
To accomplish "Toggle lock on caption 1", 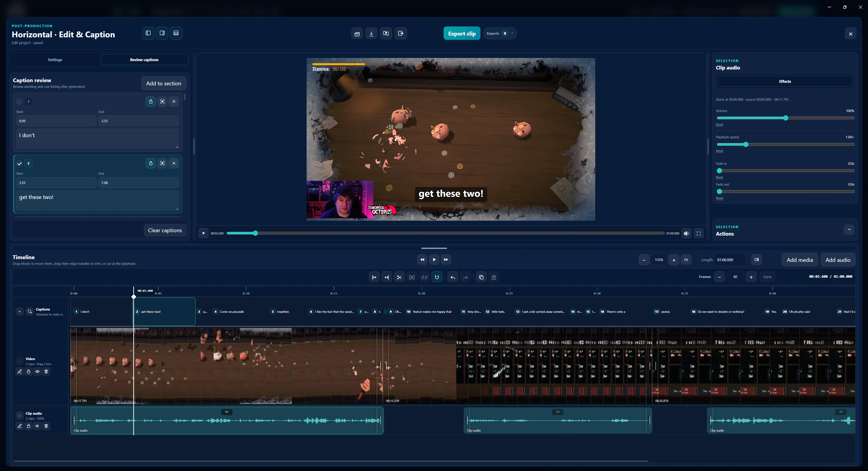I will [x=151, y=101].
